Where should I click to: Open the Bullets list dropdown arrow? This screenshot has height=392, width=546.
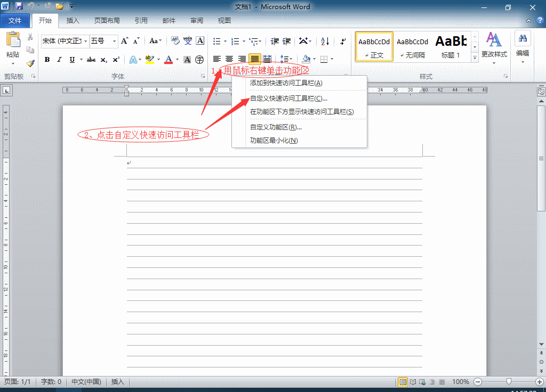pyautogui.click(x=225, y=42)
